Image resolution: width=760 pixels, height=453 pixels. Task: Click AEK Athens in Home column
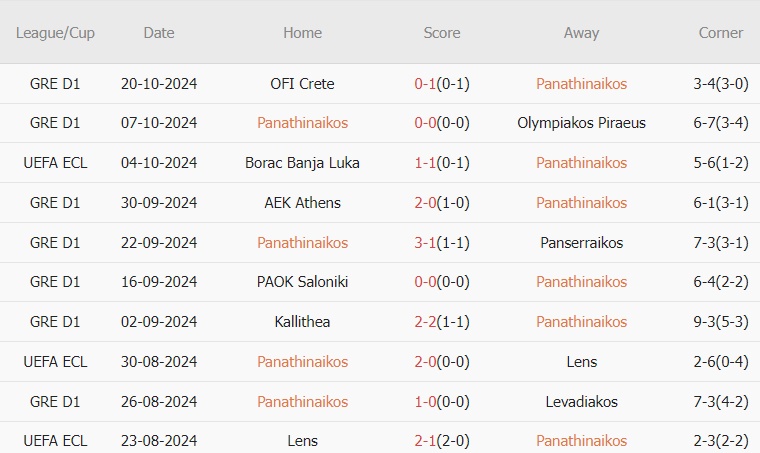click(x=302, y=203)
